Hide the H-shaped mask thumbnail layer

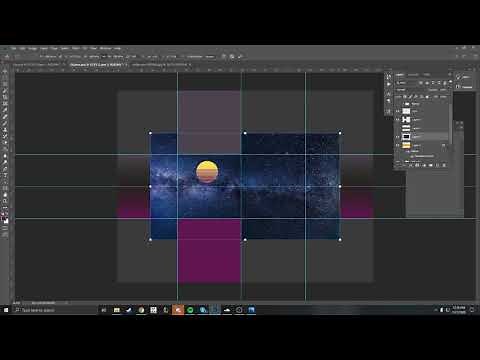398,120
